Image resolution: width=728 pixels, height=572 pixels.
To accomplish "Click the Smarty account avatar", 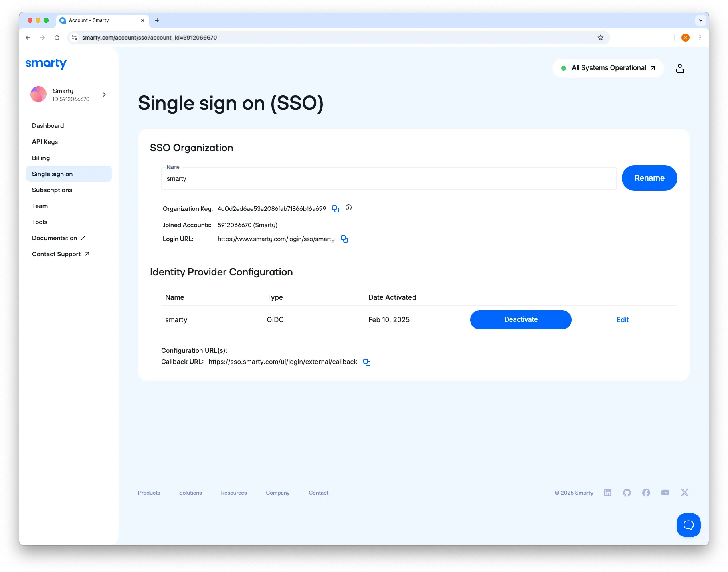I will [x=38, y=95].
